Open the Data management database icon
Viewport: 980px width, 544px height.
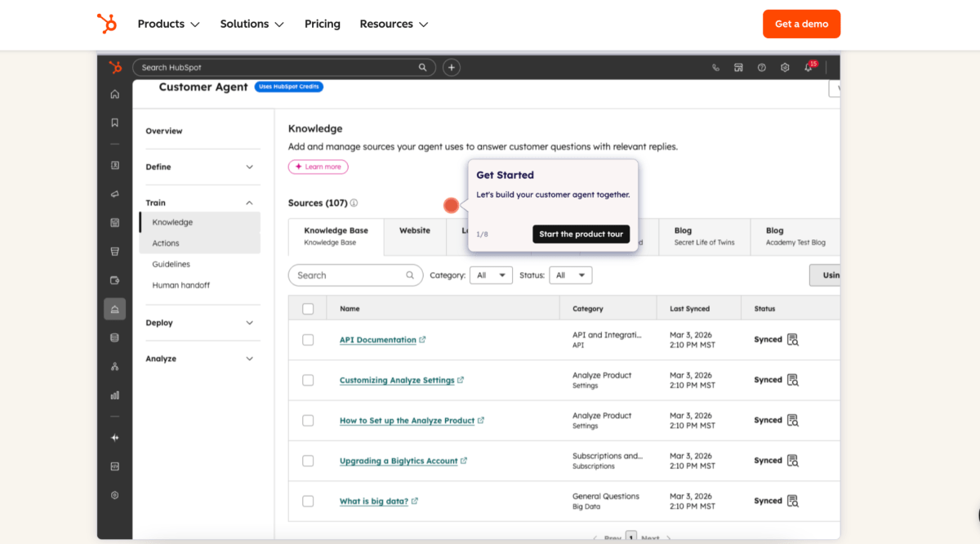point(114,337)
